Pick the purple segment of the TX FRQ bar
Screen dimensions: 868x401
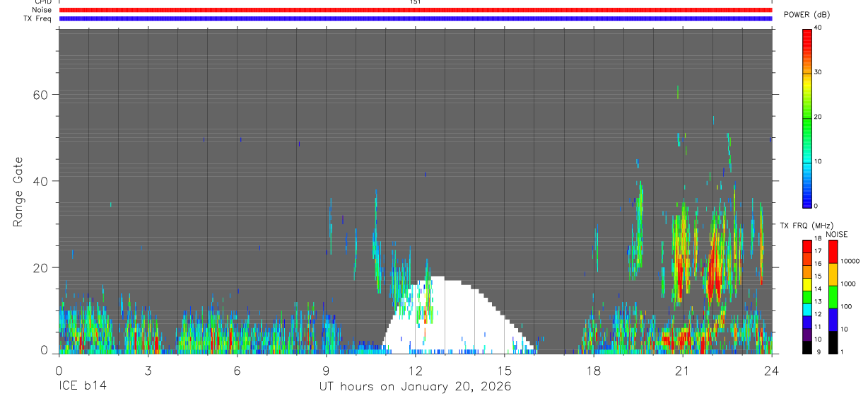click(807, 334)
